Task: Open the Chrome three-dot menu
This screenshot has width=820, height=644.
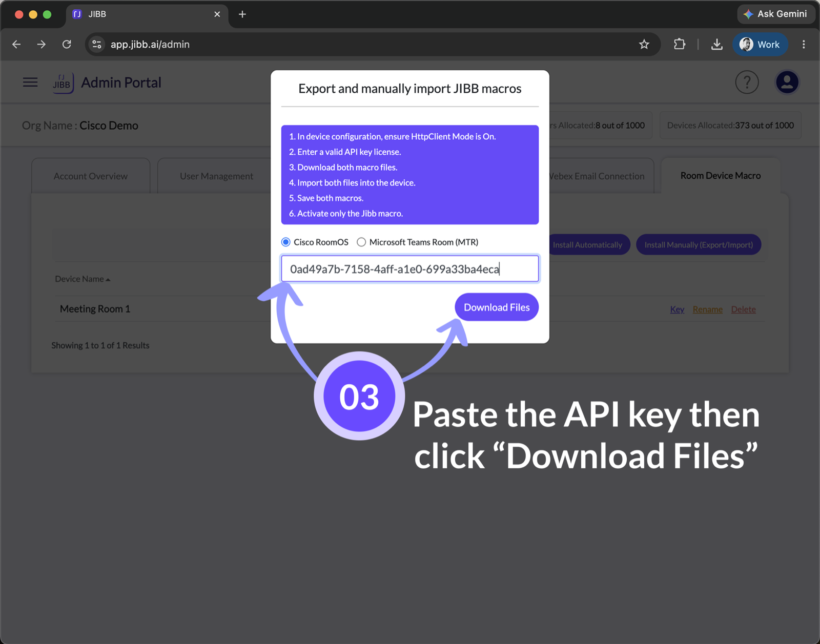Action: point(804,45)
